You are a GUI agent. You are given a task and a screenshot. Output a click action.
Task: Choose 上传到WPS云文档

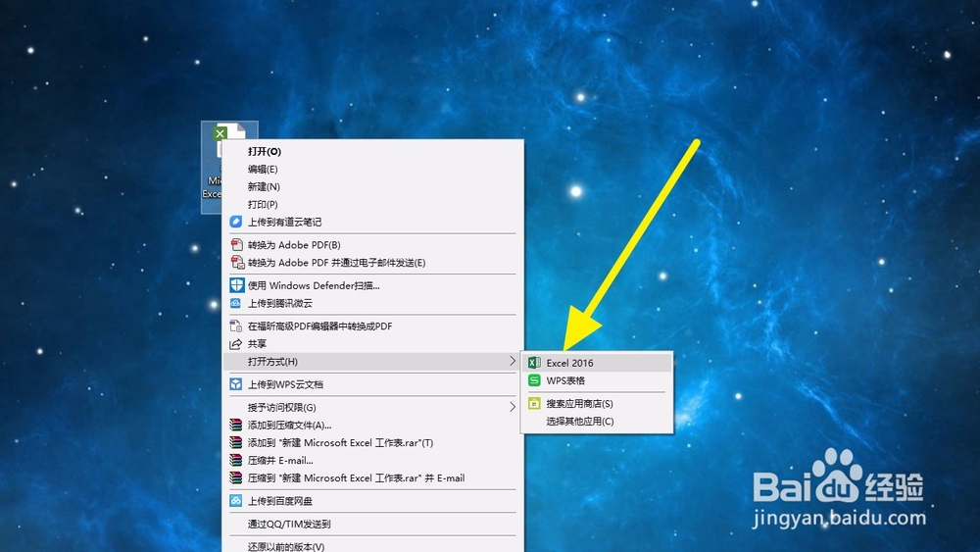372,383
